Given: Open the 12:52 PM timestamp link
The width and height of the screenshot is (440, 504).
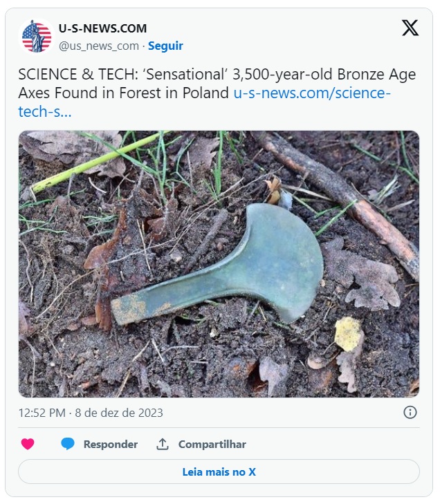Looking at the screenshot, I should click(41, 413).
